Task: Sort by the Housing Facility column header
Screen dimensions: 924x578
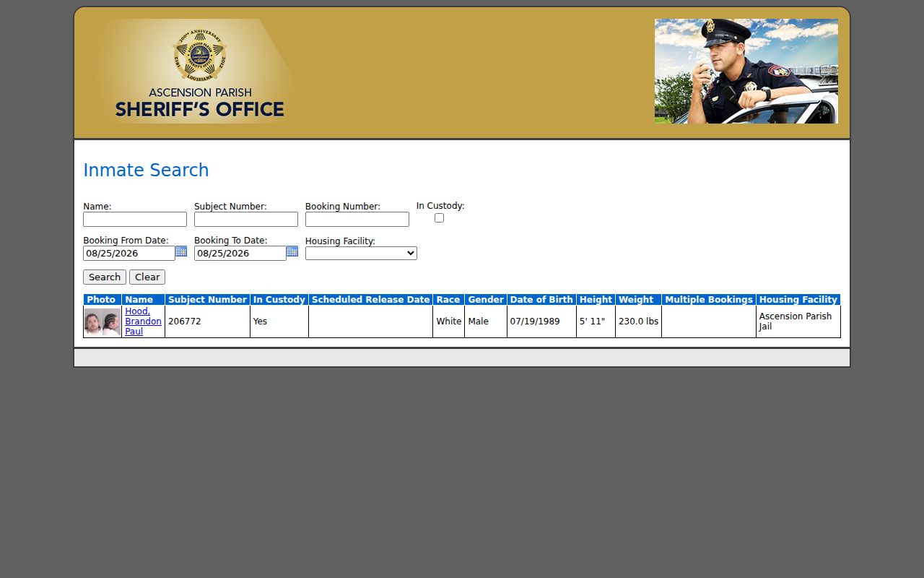Action: pyautogui.click(x=798, y=300)
